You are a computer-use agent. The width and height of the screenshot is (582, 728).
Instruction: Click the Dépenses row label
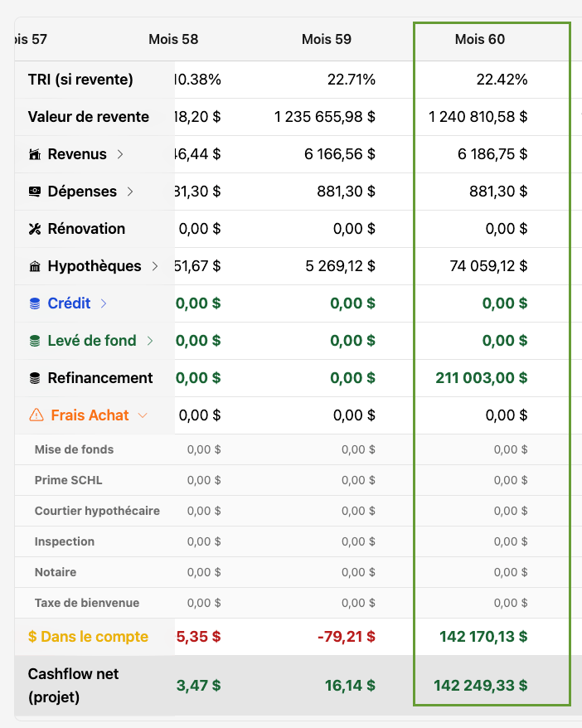tap(82, 192)
